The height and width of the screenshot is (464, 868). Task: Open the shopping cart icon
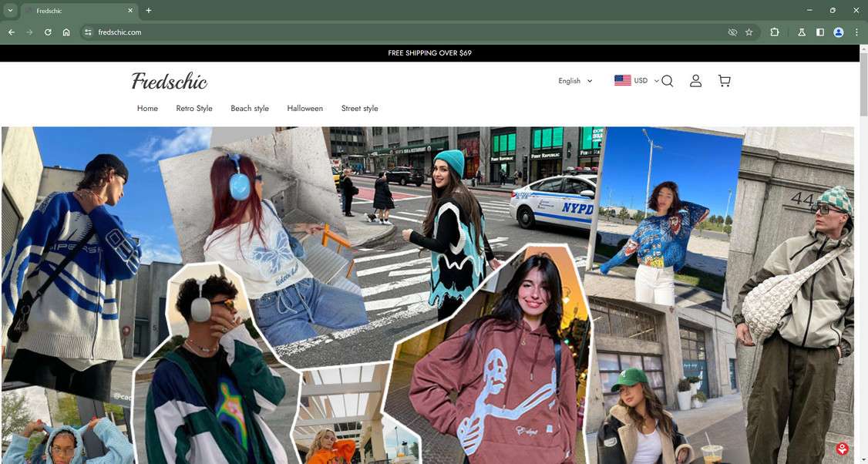724,81
